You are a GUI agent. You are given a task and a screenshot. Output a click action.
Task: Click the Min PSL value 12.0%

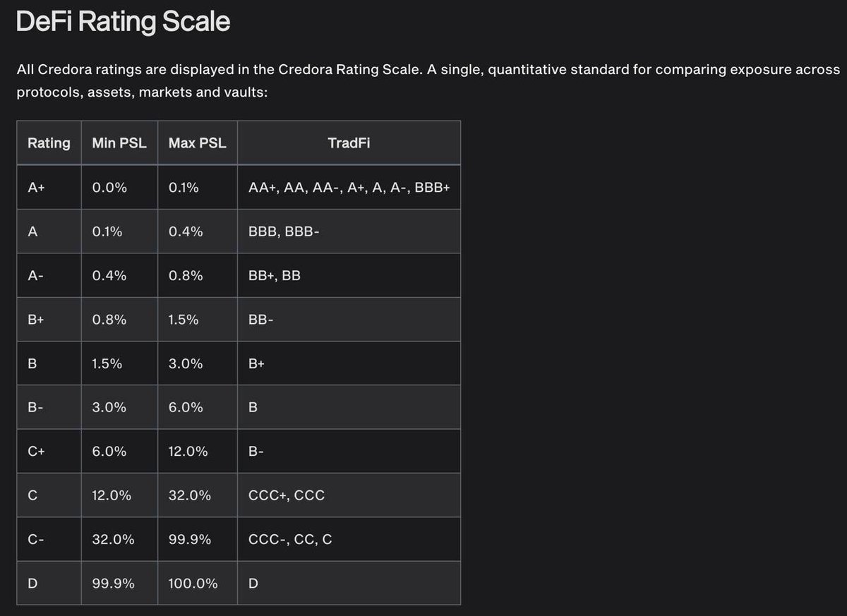[112, 495]
